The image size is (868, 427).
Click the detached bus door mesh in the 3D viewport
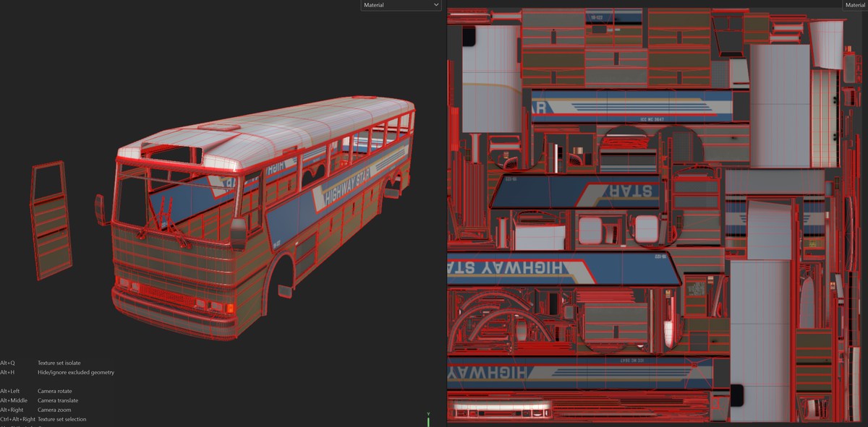tap(52, 219)
